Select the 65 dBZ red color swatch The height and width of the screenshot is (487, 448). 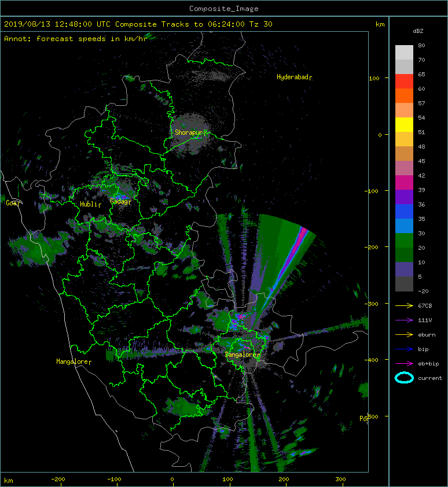404,81
